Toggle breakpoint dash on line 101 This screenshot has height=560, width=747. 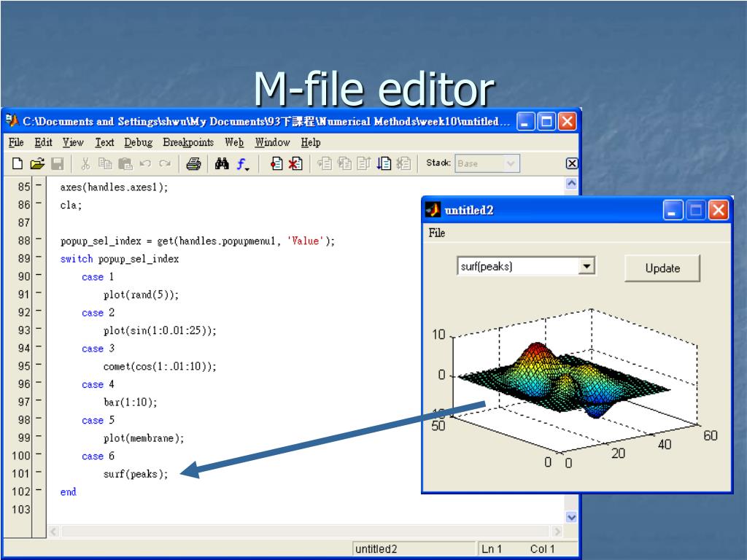coord(39,472)
